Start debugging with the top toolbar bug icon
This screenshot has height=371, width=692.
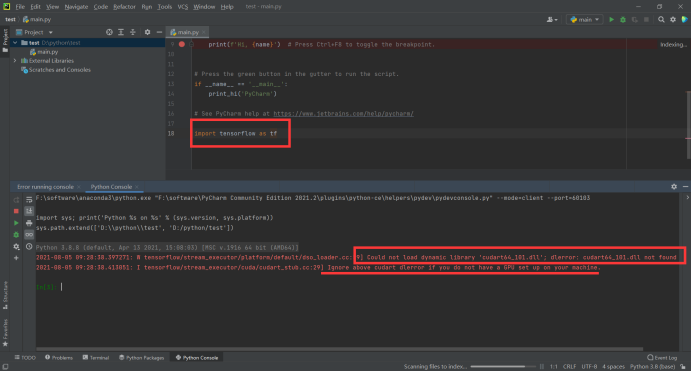623,19
